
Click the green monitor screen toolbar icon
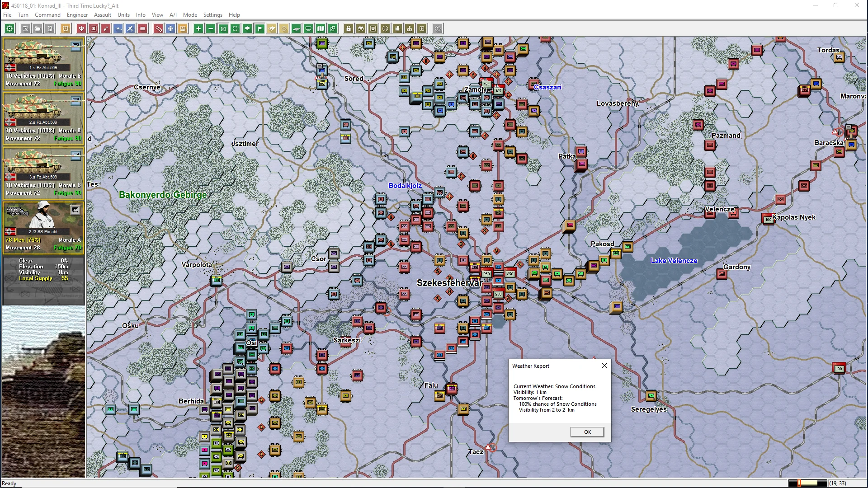[308, 29]
